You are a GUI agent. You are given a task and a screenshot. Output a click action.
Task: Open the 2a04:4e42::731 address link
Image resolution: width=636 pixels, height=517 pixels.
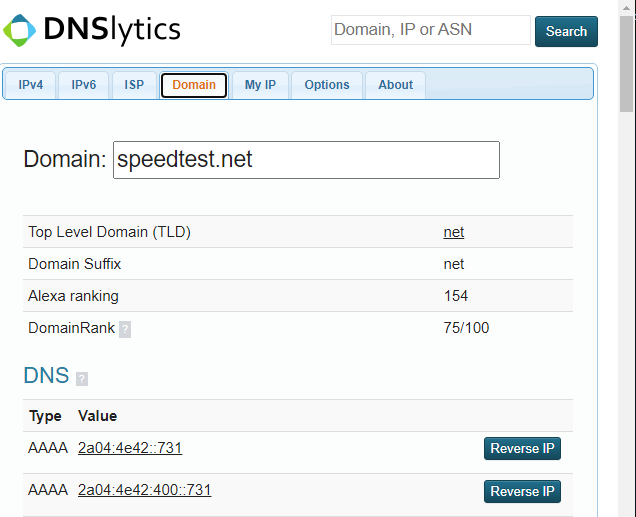pyautogui.click(x=130, y=448)
